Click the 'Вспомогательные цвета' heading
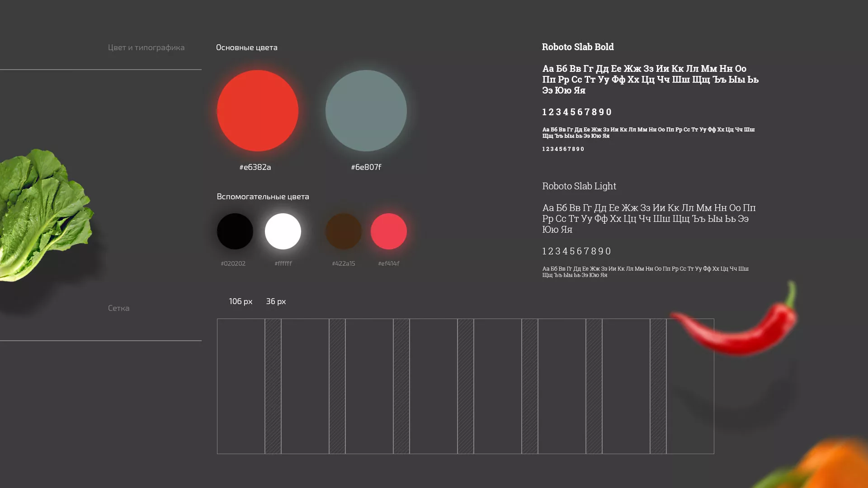 coord(263,197)
